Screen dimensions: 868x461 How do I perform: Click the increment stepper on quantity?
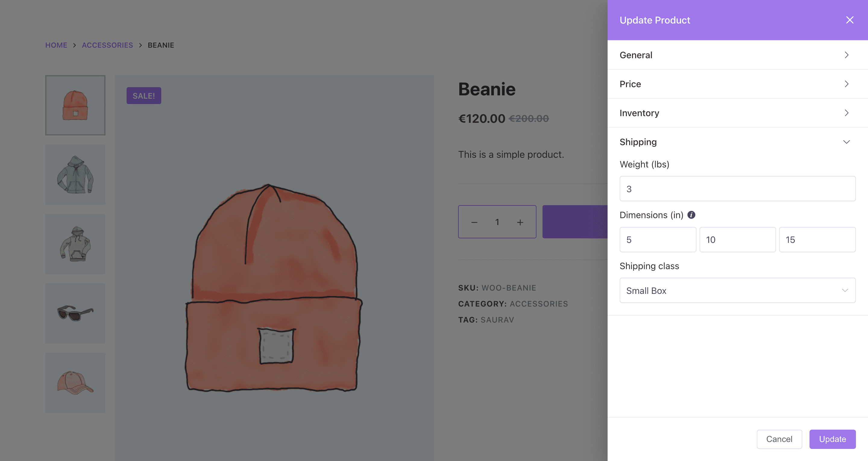point(520,221)
